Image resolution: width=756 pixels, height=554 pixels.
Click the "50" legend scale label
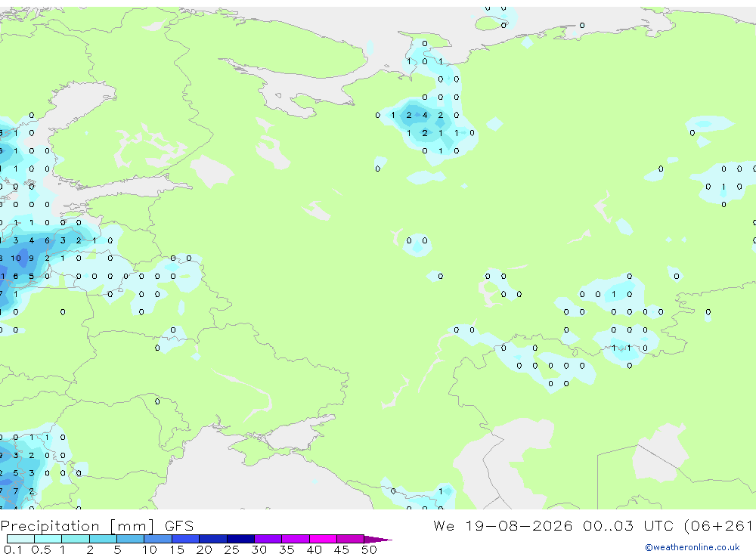pos(369,549)
